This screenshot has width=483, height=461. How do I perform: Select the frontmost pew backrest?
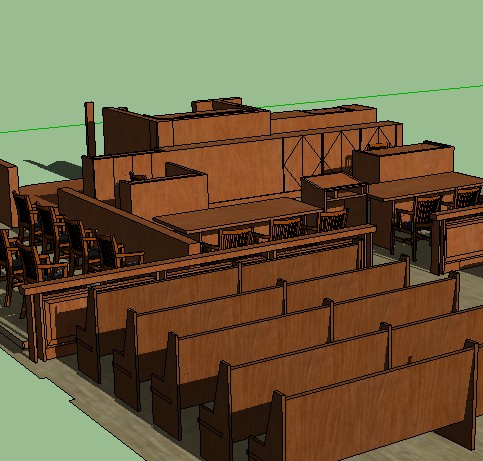point(380,404)
